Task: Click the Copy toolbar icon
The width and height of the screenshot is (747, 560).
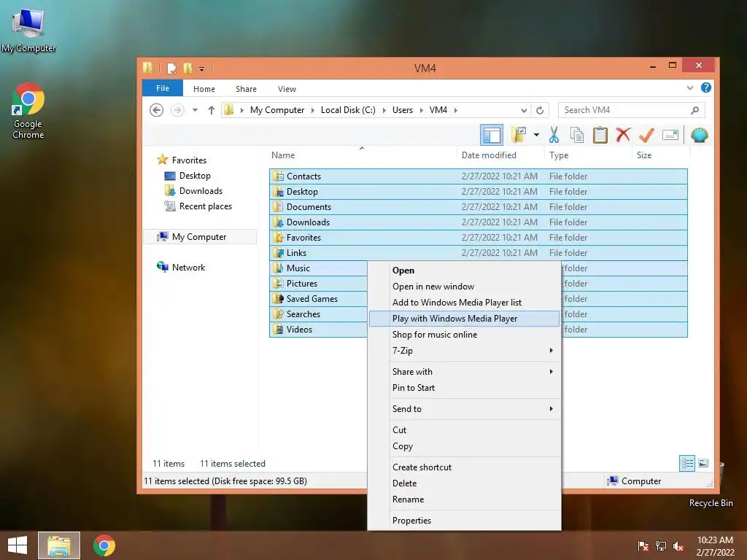Action: 576,135
